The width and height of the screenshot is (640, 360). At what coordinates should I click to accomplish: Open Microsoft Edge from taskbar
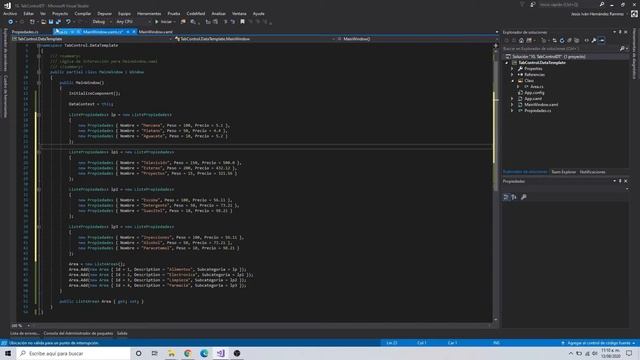204,353
